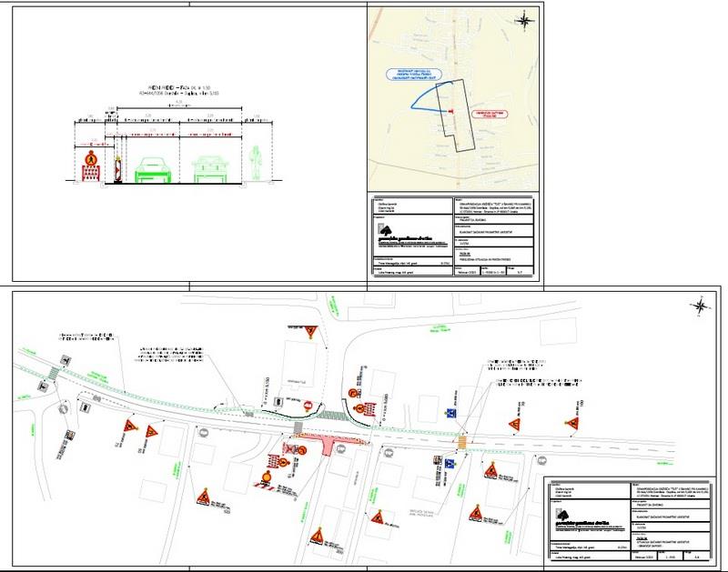The width and height of the screenshot is (728, 572).
Task: Click the orange pedestrian crossing on the road
Action: pos(462,443)
